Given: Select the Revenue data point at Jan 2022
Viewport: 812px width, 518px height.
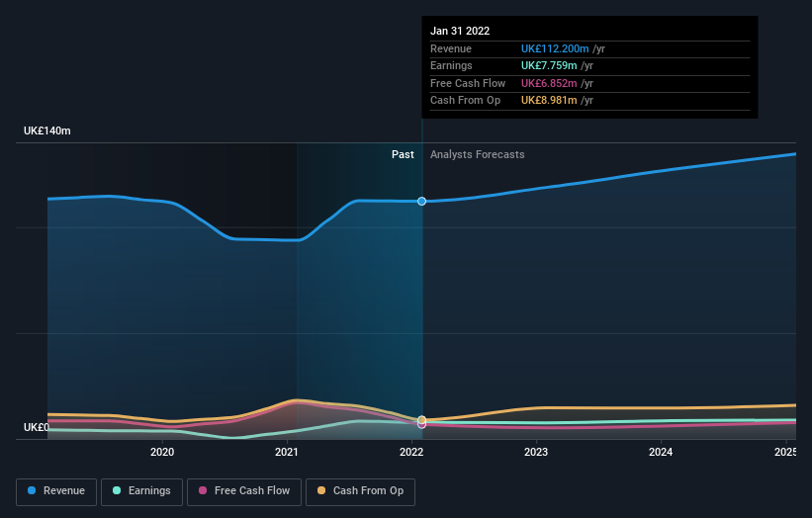Looking at the screenshot, I should point(422,202).
